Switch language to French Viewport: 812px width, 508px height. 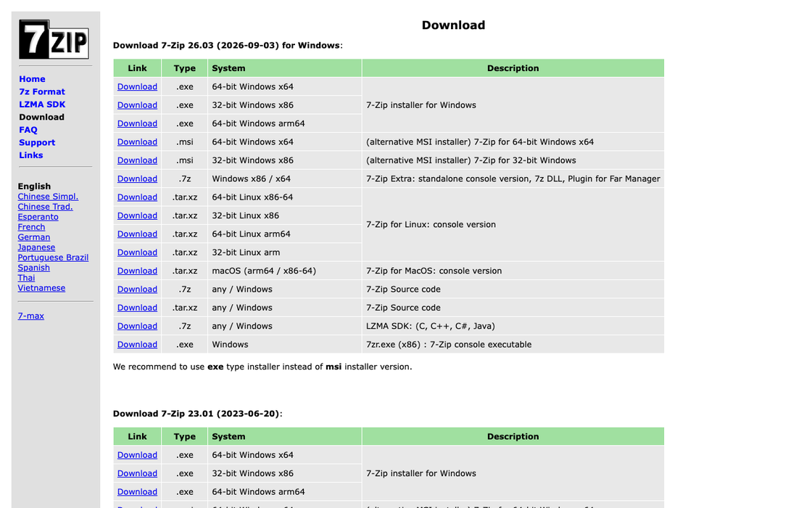[31, 227]
